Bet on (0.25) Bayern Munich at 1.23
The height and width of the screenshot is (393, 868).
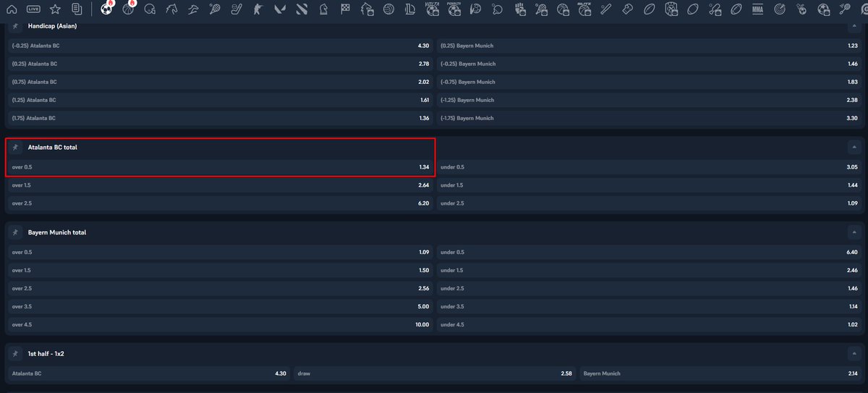pyautogui.click(x=648, y=46)
